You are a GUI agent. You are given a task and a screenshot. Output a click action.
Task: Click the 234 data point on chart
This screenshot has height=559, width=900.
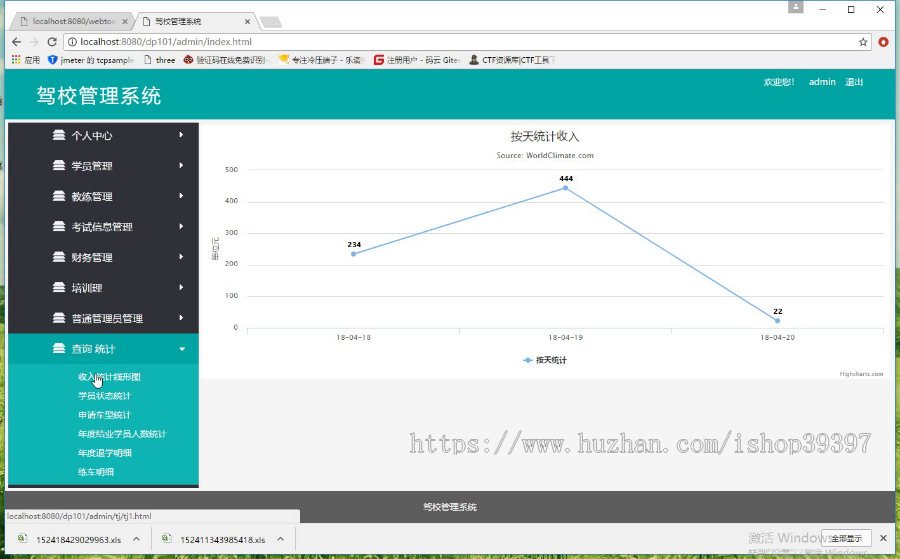coord(354,254)
